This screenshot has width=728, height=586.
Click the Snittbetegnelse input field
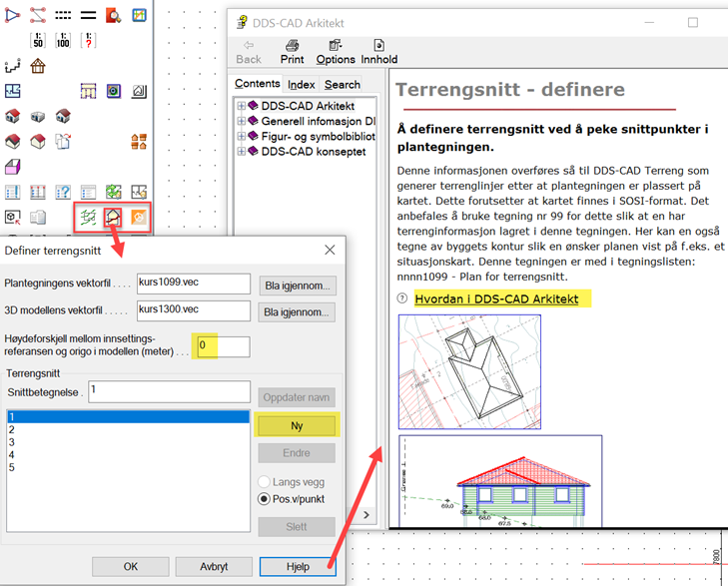(167, 391)
